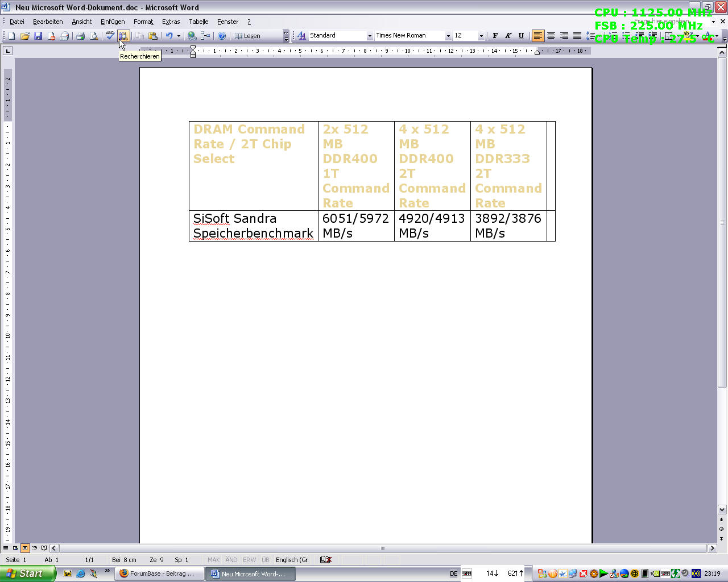Open the Bearbeiten menu

pos(48,22)
